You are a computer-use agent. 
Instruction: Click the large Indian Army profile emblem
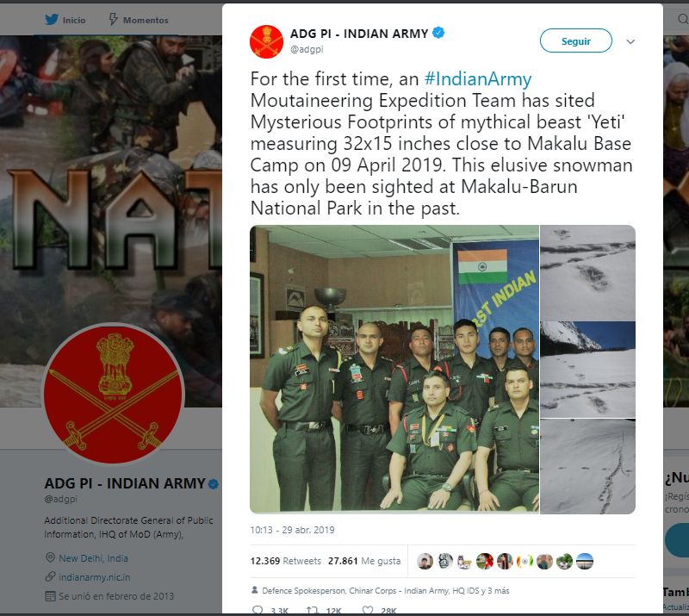(114, 393)
